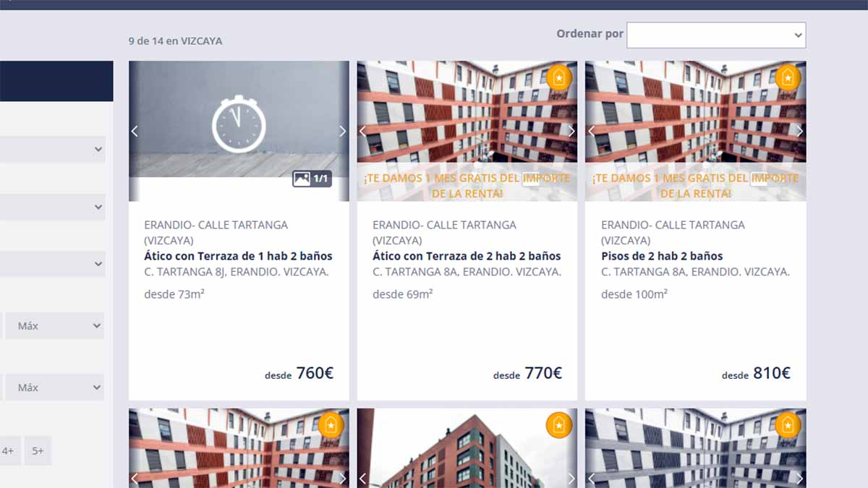Advance to next photo on 770€ listing
This screenshot has width=868, height=488.
571,132
